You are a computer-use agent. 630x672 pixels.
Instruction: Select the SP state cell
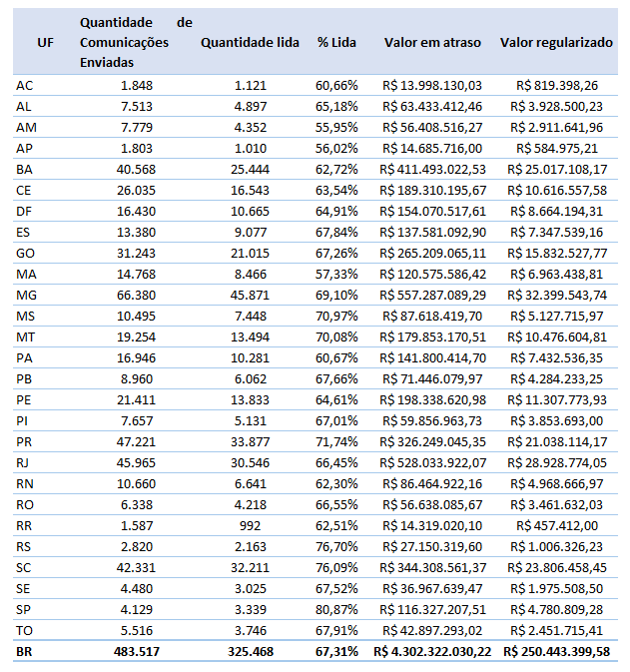coord(25,609)
